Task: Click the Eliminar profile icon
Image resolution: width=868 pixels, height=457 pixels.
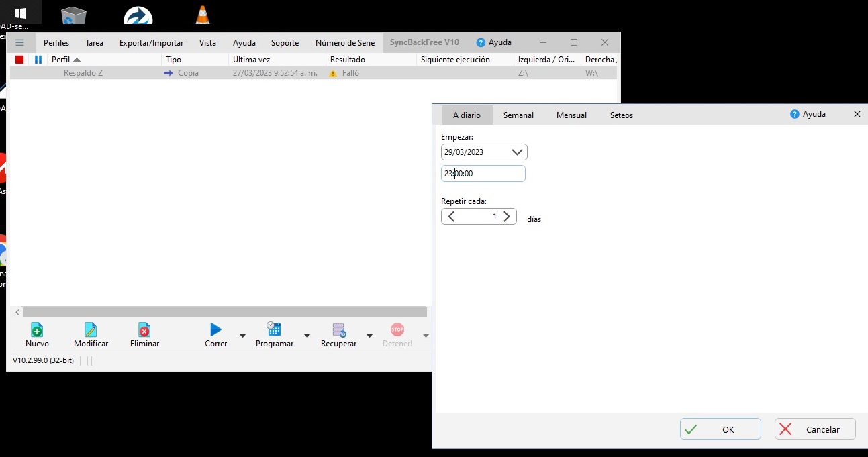Action: (x=144, y=330)
